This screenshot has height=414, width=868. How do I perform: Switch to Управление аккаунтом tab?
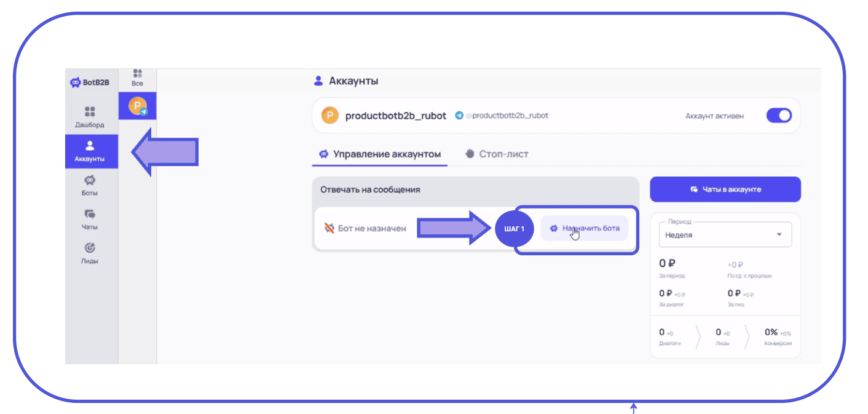[x=381, y=154]
